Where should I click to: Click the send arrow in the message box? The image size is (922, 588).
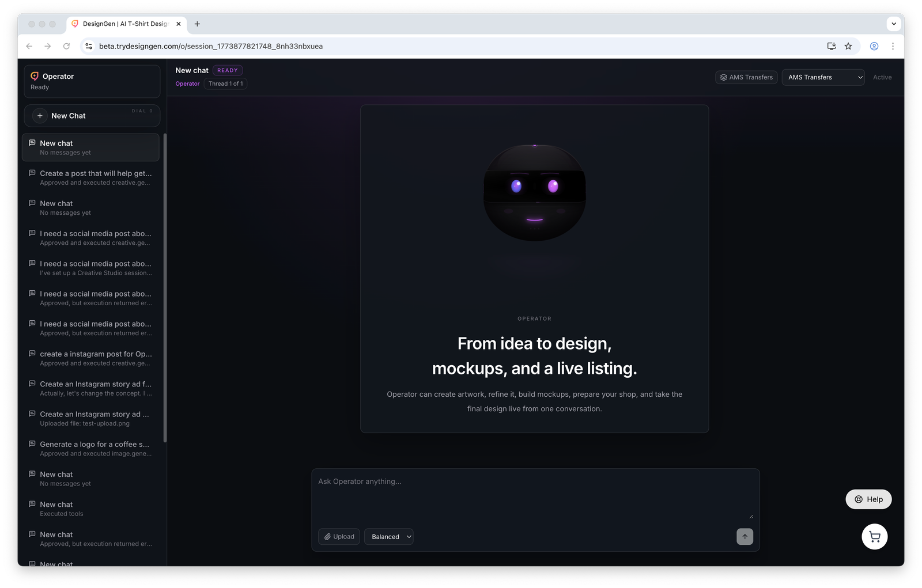745,536
